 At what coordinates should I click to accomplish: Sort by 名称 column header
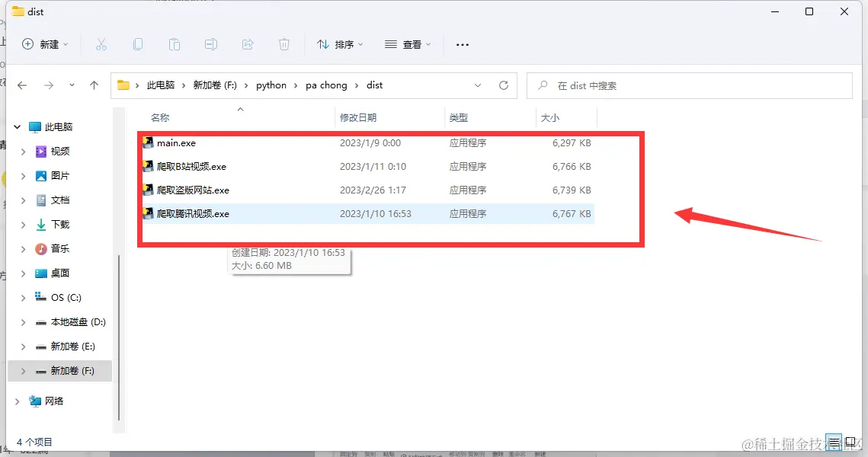(160, 117)
